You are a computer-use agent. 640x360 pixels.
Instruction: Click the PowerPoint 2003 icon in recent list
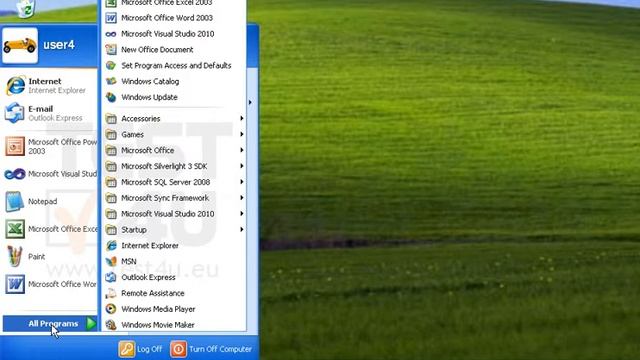[x=15, y=146]
